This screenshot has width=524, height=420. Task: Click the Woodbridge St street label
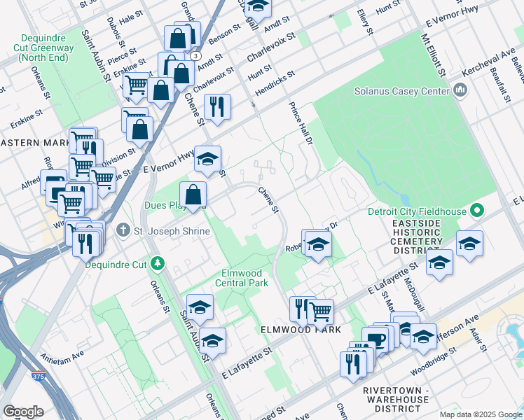point(433,362)
